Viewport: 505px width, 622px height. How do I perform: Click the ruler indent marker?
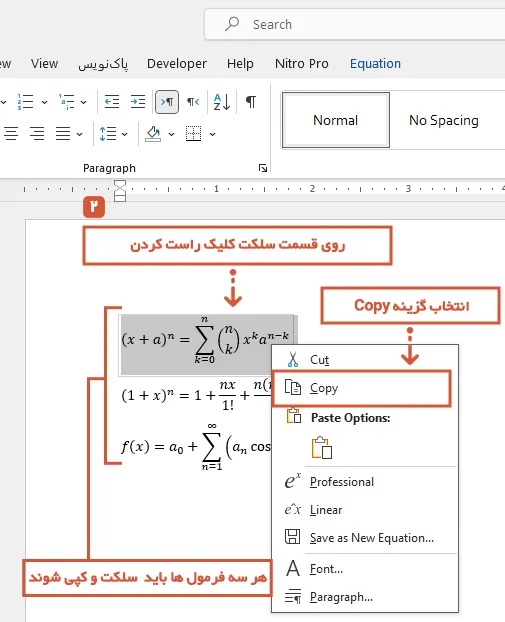[x=120, y=191]
